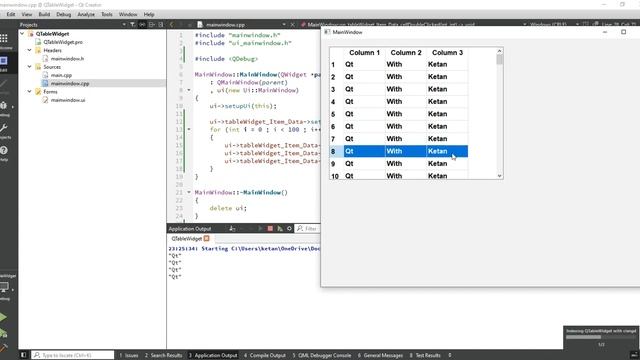Select main.cpp in Sources

pos(61,75)
